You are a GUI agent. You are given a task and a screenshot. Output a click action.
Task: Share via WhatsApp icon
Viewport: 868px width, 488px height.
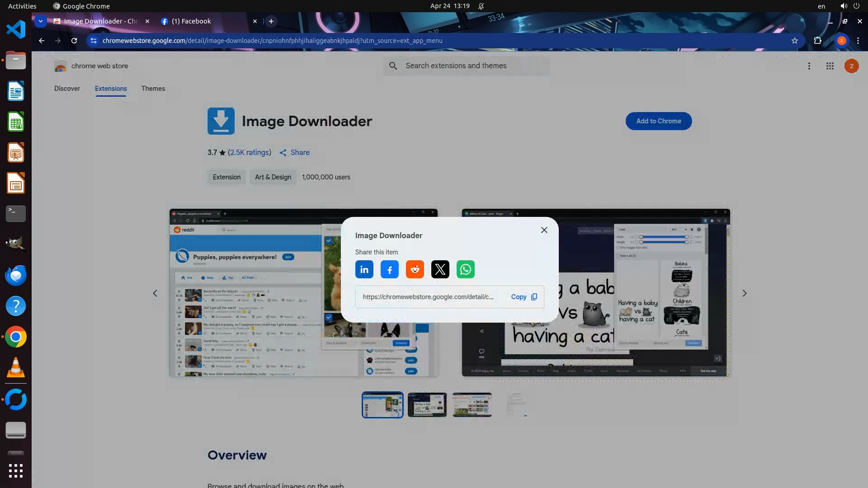[x=465, y=270]
